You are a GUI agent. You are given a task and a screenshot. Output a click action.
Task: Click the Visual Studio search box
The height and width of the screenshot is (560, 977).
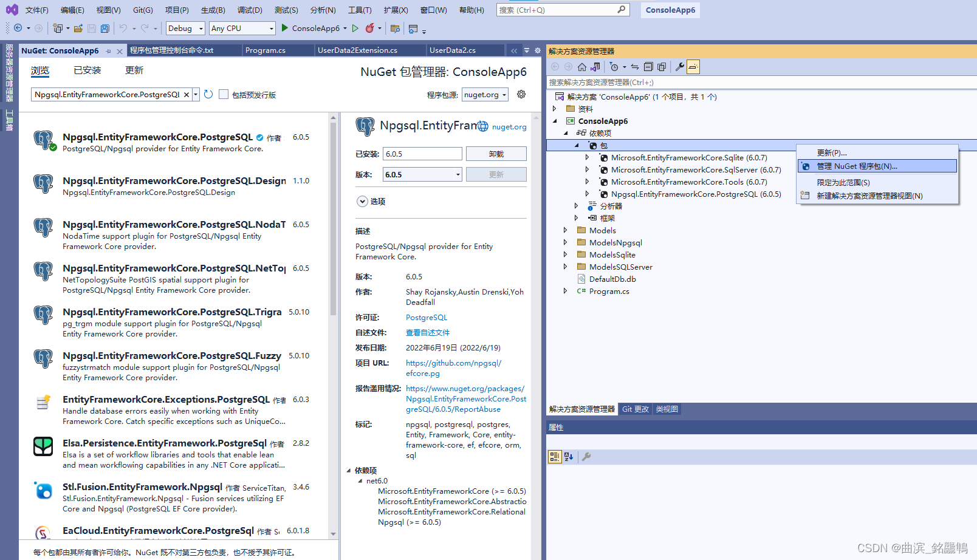563,10
